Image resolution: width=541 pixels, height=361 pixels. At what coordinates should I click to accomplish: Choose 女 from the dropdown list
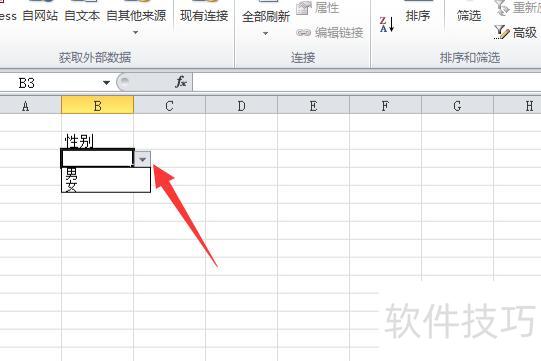pyautogui.click(x=106, y=186)
